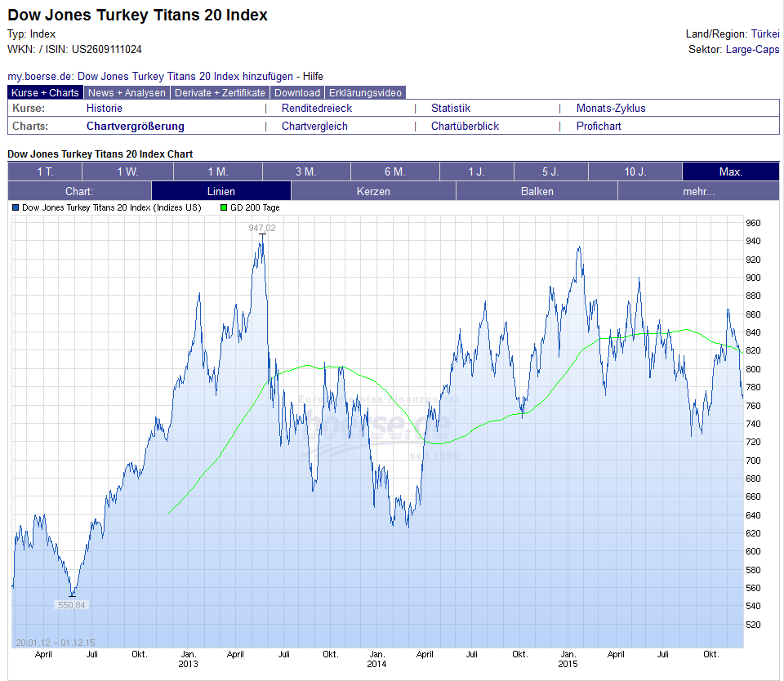Image resolution: width=784 pixels, height=681 pixels.
Task: Select the Linien chart type
Action: tap(221, 191)
